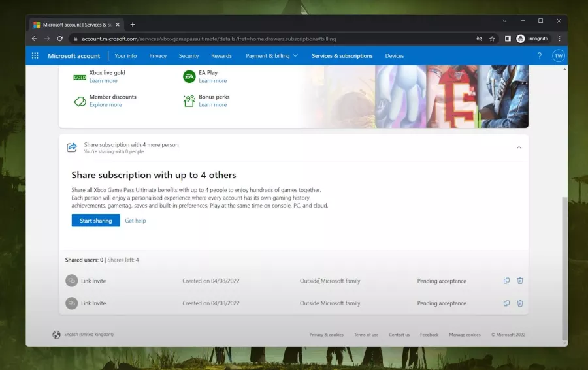Open the Get help link
The width and height of the screenshot is (588, 370).
135,221
